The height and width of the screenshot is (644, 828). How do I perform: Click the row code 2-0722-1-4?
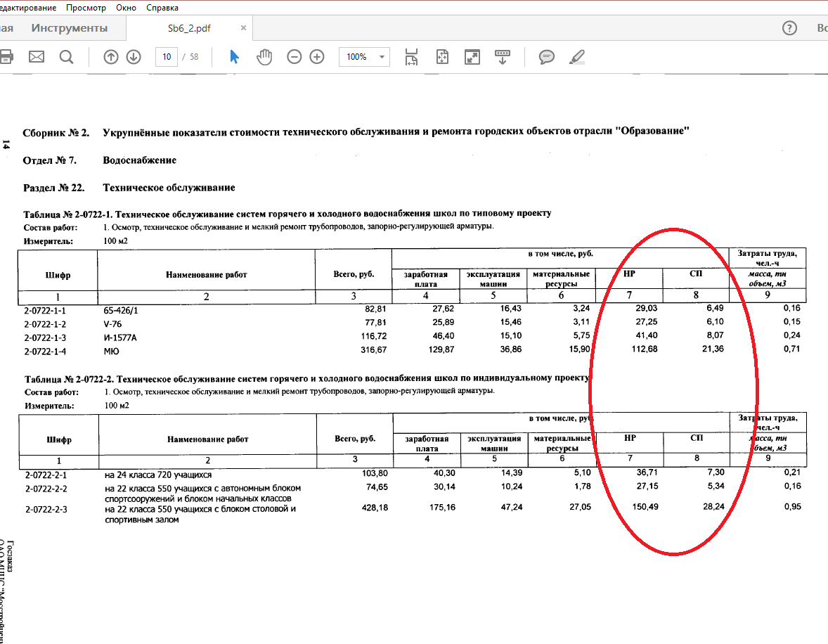45,352
